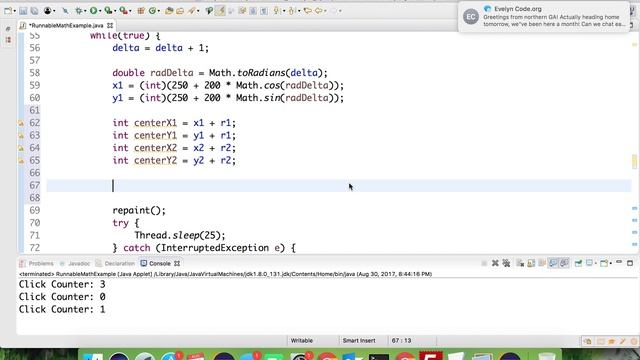The width and height of the screenshot is (640, 360).
Task: Click the Open Task icon in the toolbar
Action: [180, 11]
